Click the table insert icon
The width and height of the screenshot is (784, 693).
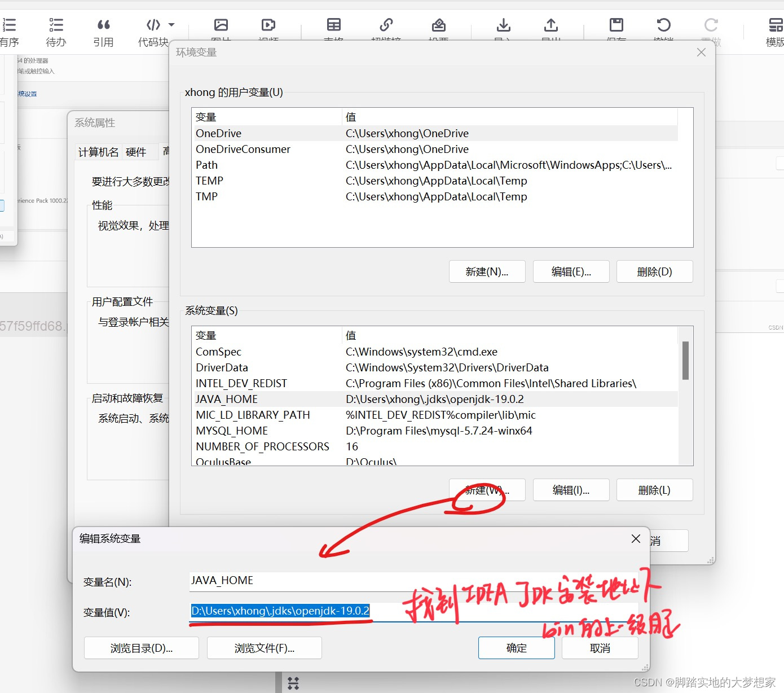(x=334, y=25)
